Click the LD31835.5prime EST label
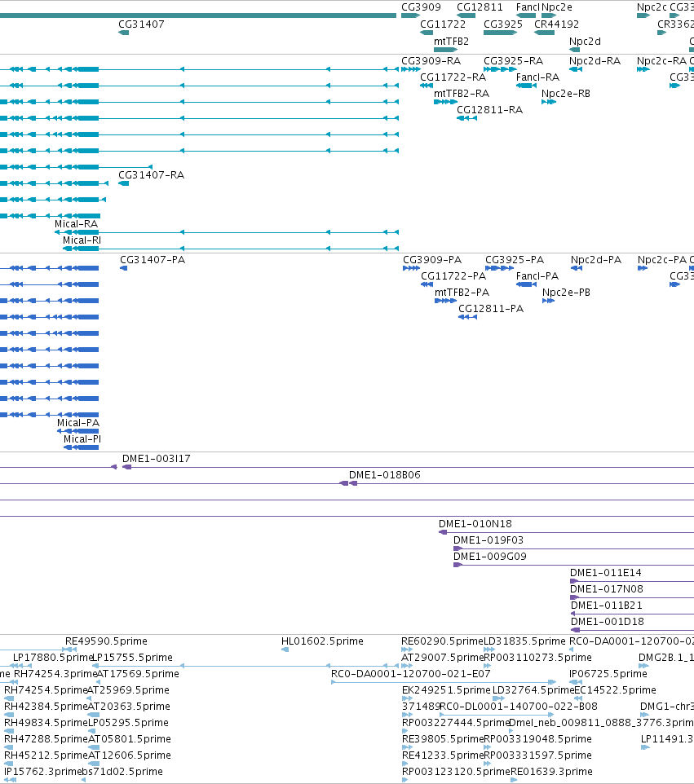The width and height of the screenshot is (694, 784). [524, 641]
